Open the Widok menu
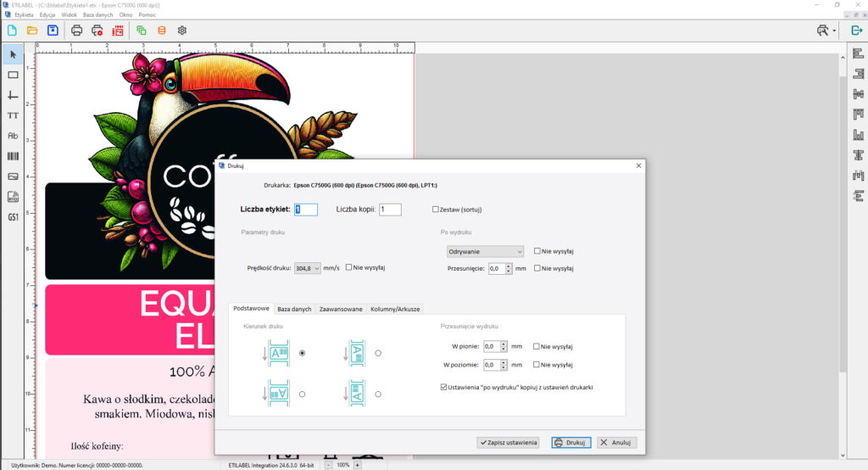868x470 pixels. [x=69, y=15]
